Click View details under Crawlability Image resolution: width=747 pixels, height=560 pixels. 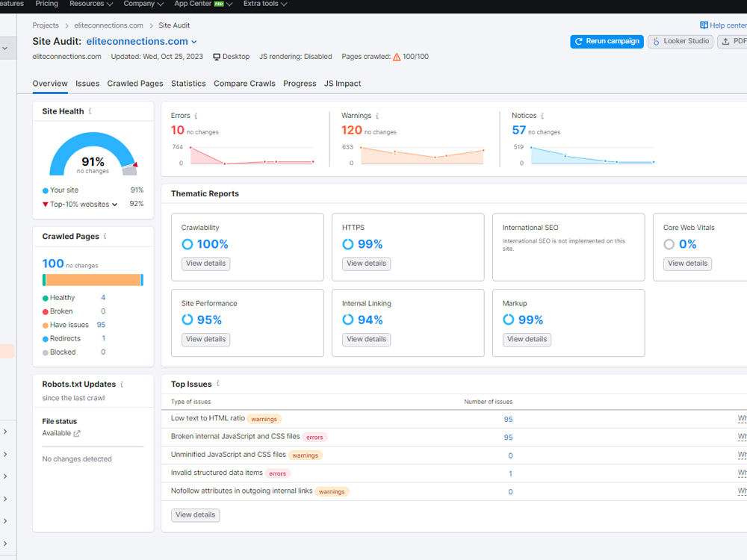click(206, 264)
